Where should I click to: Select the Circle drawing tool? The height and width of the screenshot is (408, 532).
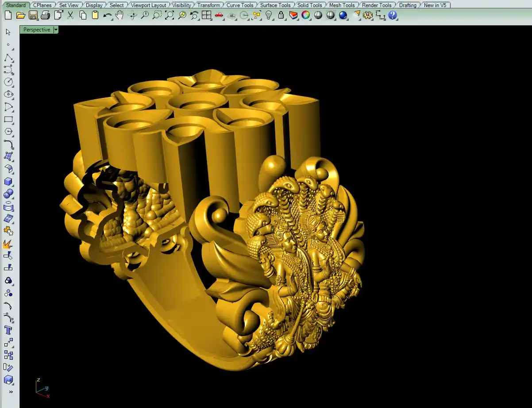click(x=8, y=82)
